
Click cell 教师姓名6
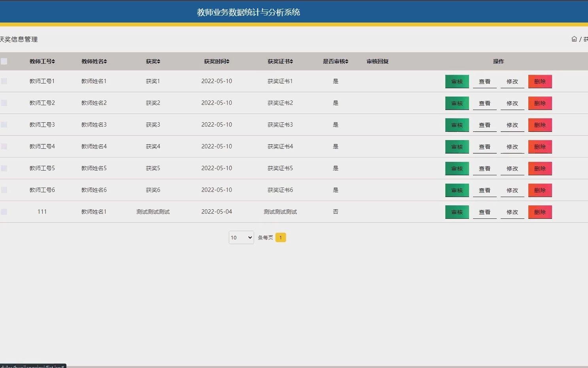(94, 190)
